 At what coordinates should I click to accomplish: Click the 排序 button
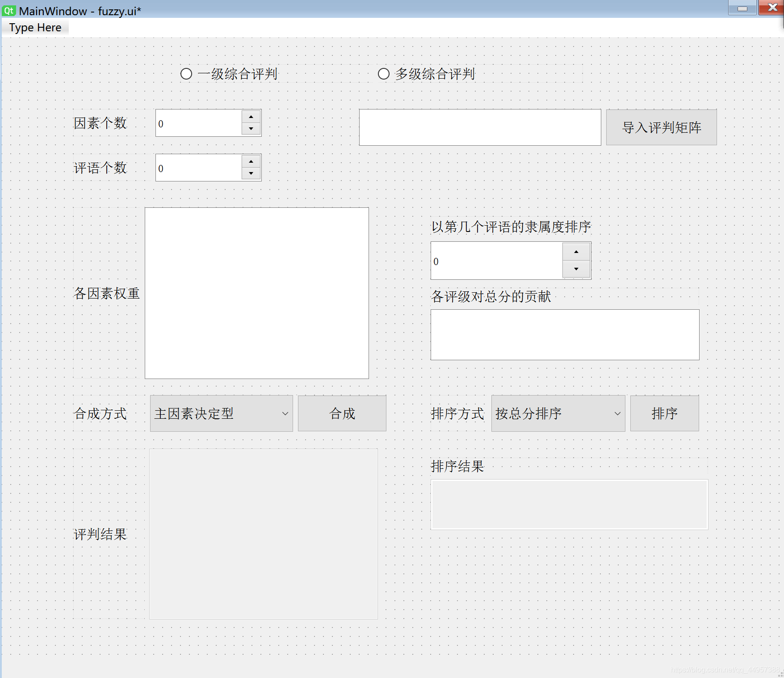[x=664, y=413]
